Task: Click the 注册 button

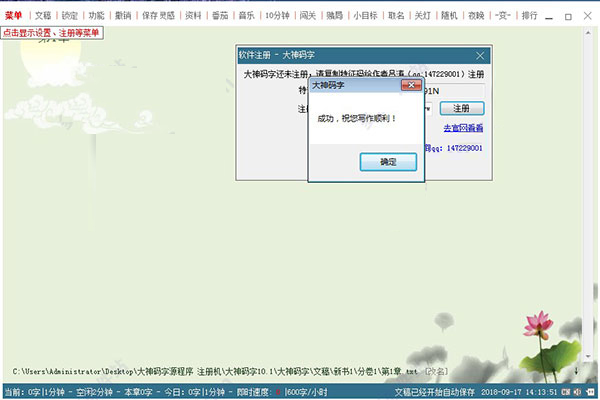Action: 462,108
